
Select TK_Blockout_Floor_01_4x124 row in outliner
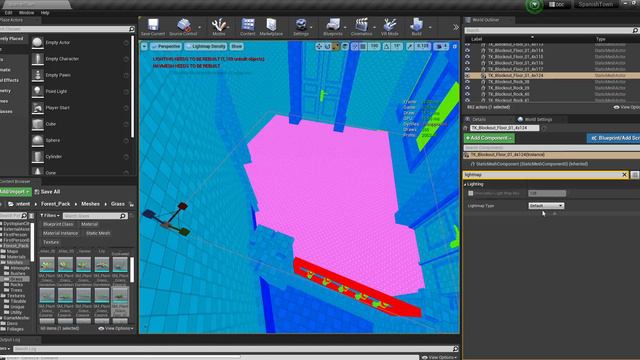552,76
